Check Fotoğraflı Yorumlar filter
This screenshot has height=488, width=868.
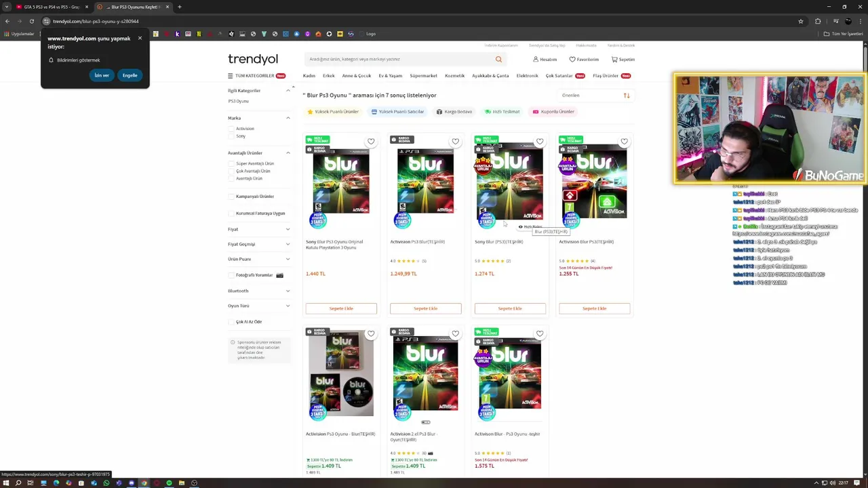click(x=231, y=275)
